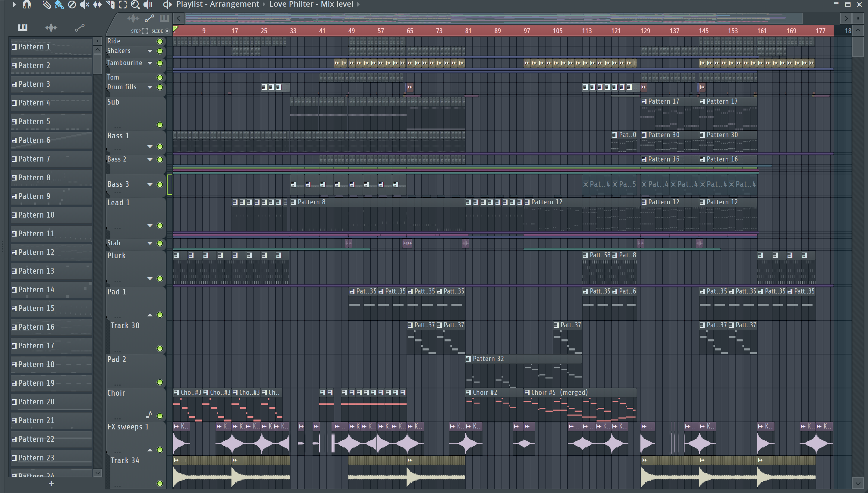868x493 pixels.
Task: Expand the Bass 1 track group arrow
Action: (x=149, y=147)
